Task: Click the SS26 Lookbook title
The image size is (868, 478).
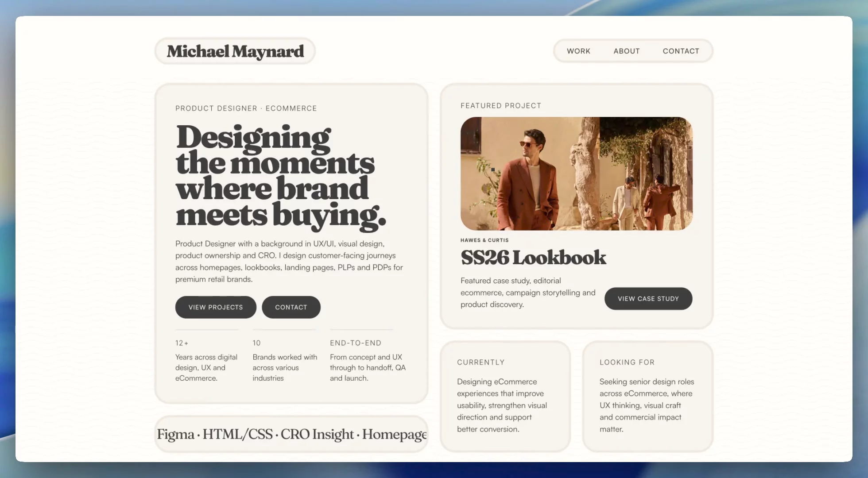Action: pos(533,258)
